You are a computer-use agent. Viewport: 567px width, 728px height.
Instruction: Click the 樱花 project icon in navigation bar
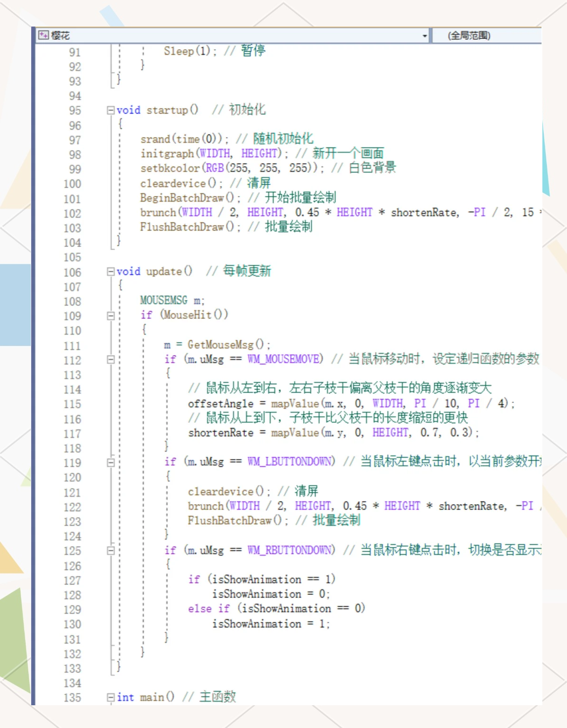(x=44, y=35)
